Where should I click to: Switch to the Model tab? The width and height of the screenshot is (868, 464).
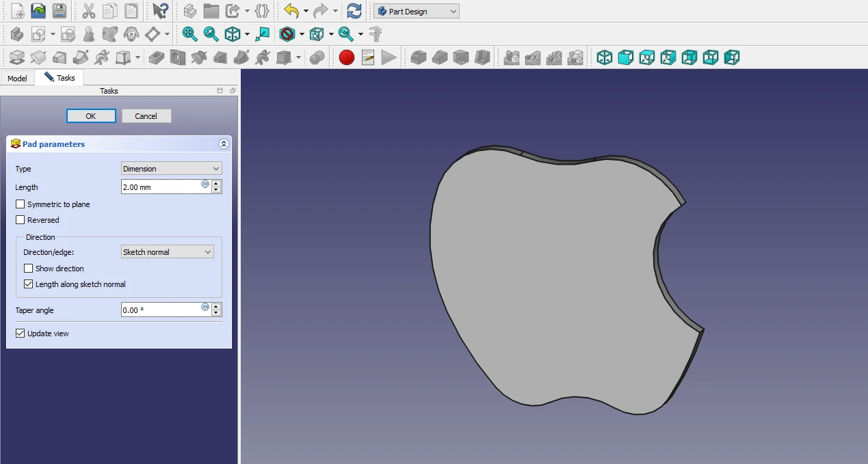coord(17,78)
